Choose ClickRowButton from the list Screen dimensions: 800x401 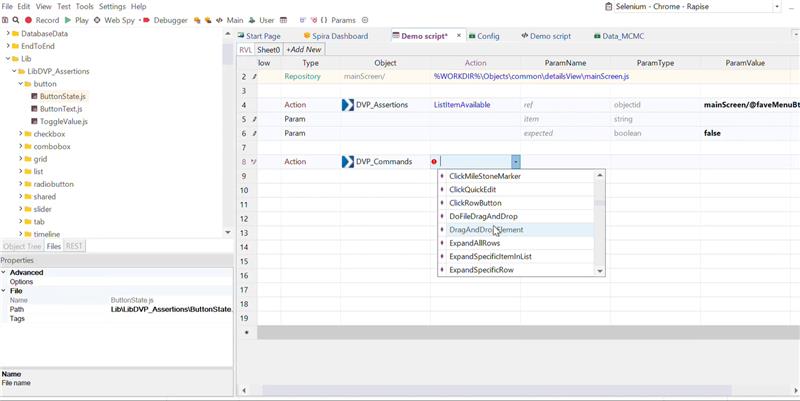515,203
